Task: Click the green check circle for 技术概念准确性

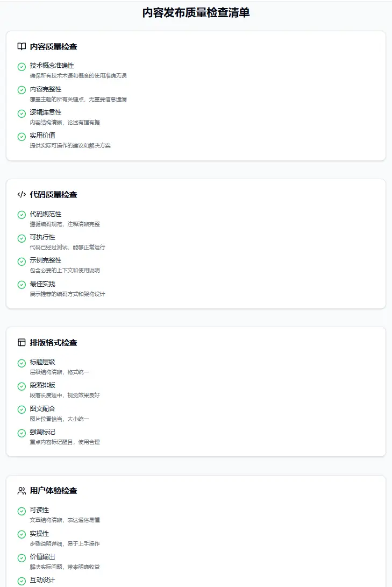Action: pos(22,67)
